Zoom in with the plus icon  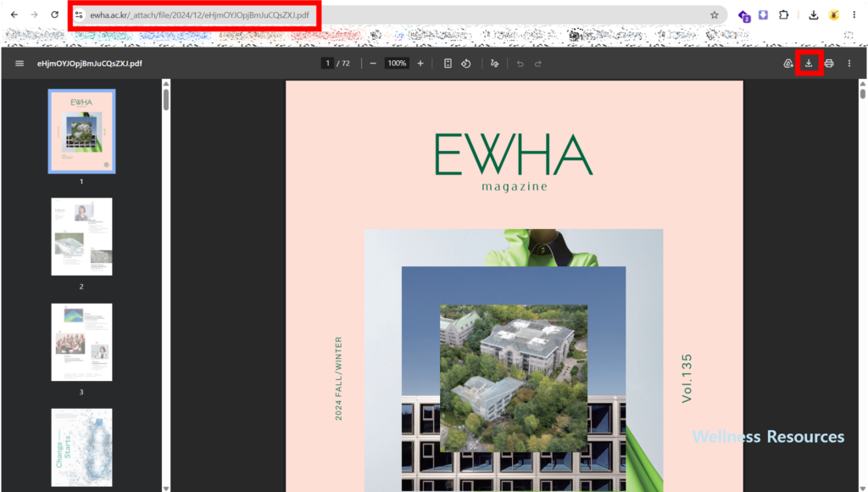point(420,63)
